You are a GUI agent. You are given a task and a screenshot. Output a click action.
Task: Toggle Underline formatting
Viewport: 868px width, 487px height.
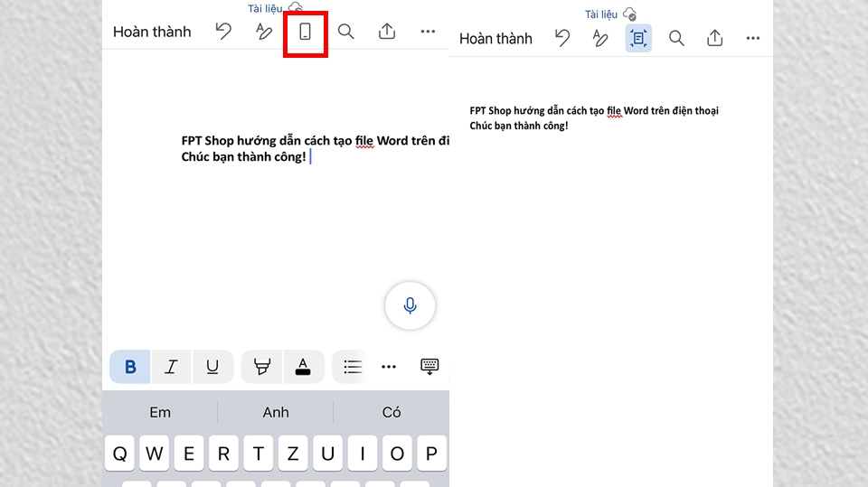[x=212, y=366]
